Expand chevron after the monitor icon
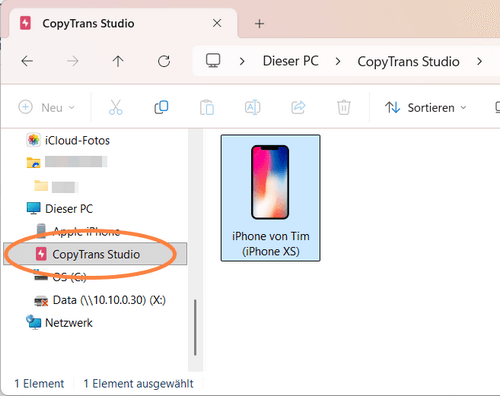The width and height of the screenshot is (500, 396). 242,61
